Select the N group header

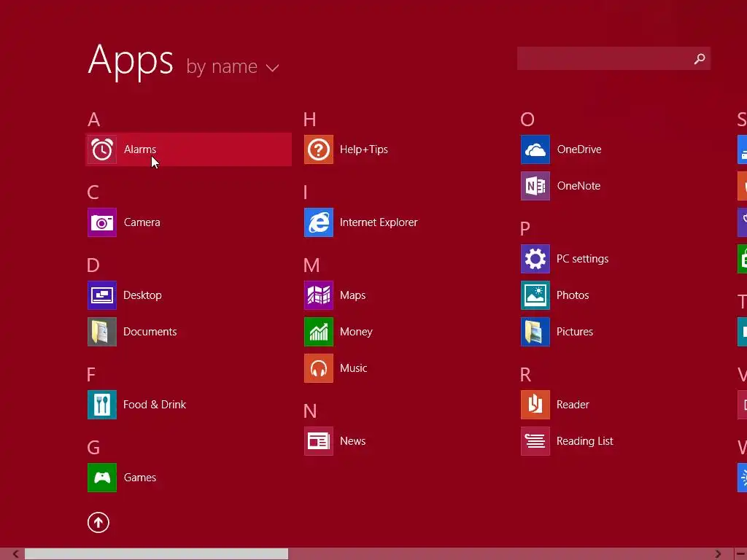310,411
